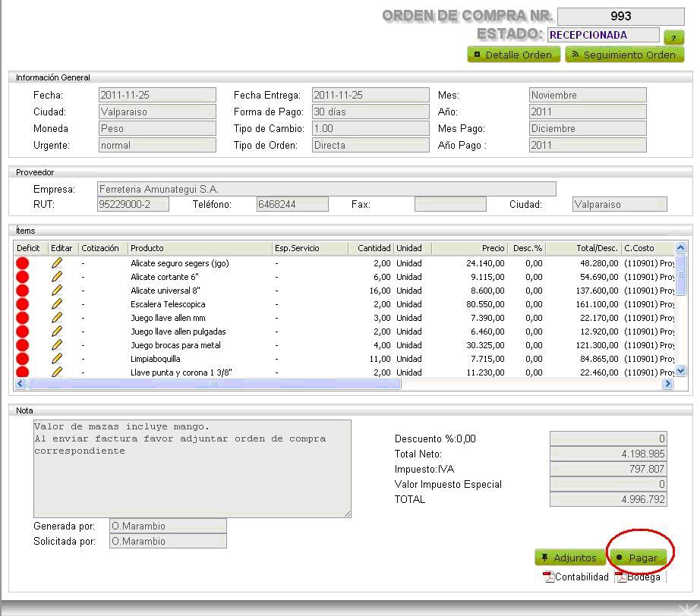The width and height of the screenshot is (700, 616).
Task: Click the Generada por field
Action: (x=168, y=526)
